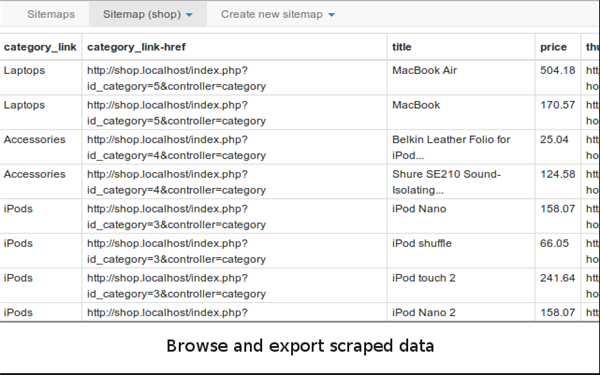
Task: Select the price column header
Action: 558,47
